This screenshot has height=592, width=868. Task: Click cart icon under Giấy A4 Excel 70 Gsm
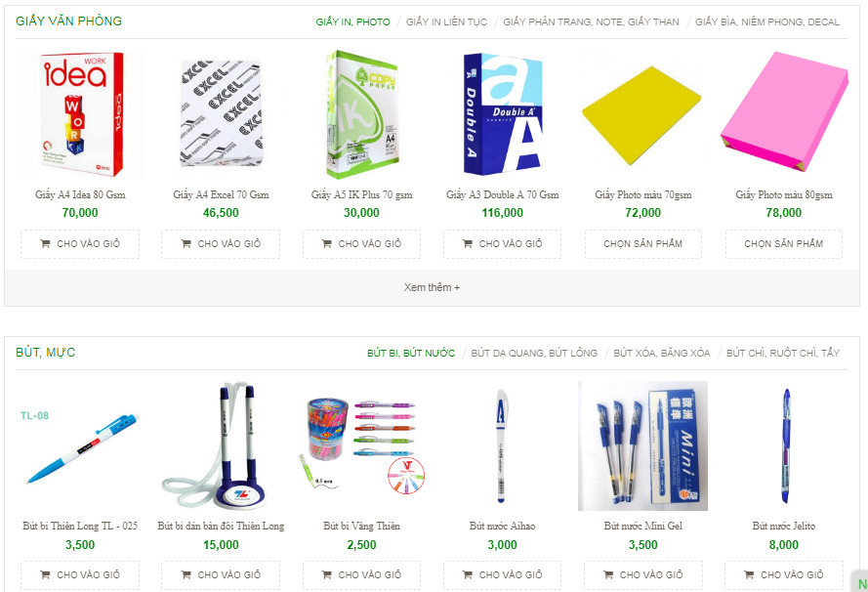point(186,243)
